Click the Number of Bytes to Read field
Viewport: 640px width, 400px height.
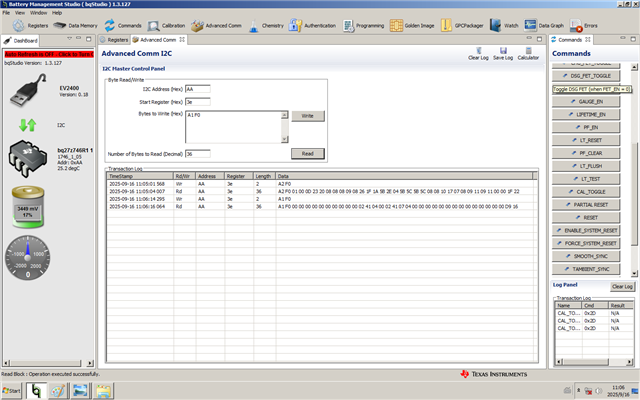(198, 154)
